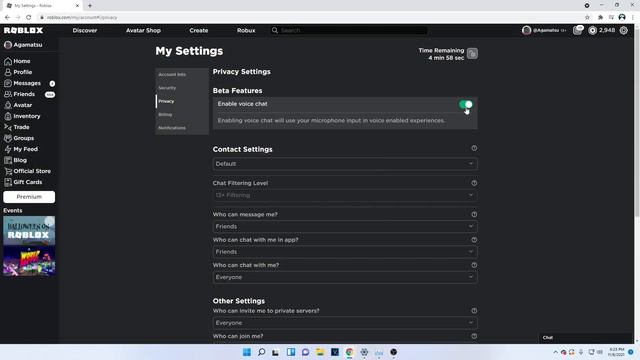Show hidden system tray icons

click(556, 352)
